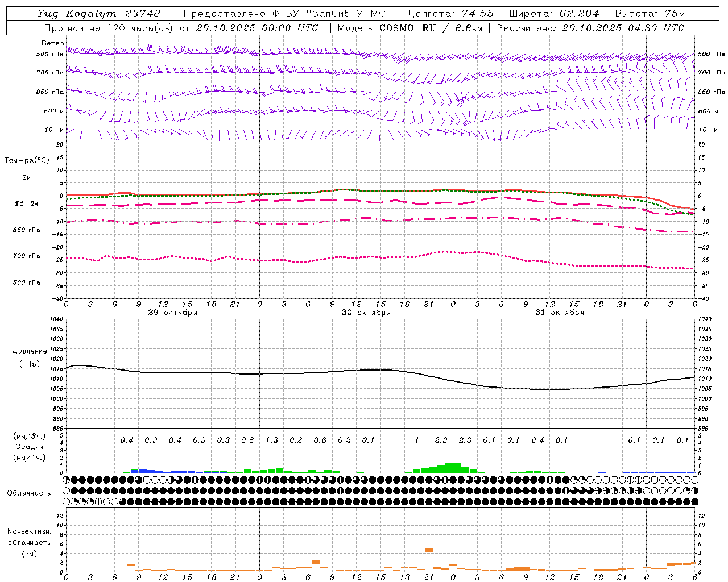Click the 30 октября date label
The height and width of the screenshot is (582, 728).
coord(366,313)
